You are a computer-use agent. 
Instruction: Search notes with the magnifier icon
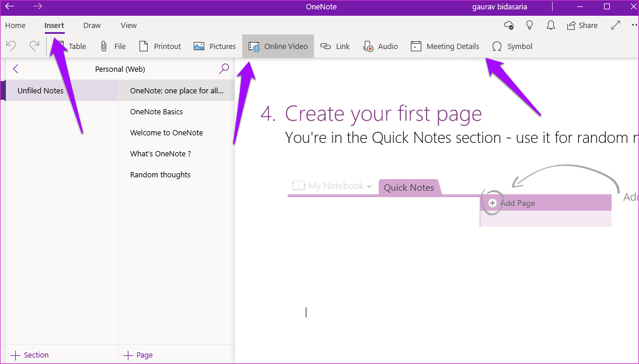(224, 69)
